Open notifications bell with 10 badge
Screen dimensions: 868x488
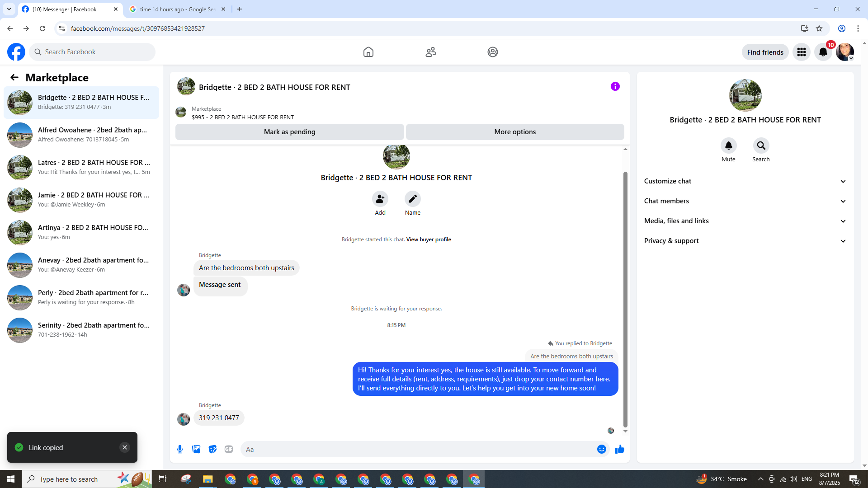[x=823, y=52]
